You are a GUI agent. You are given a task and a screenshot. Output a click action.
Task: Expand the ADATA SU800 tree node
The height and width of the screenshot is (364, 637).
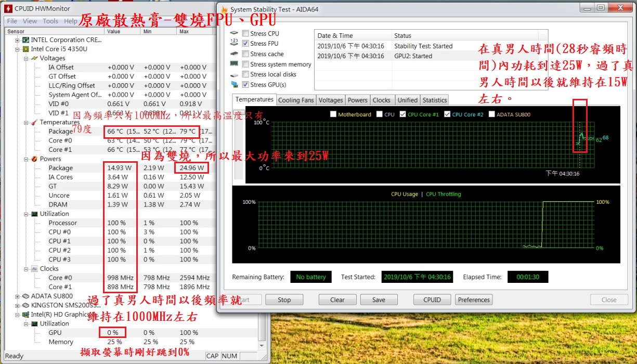pos(18,296)
